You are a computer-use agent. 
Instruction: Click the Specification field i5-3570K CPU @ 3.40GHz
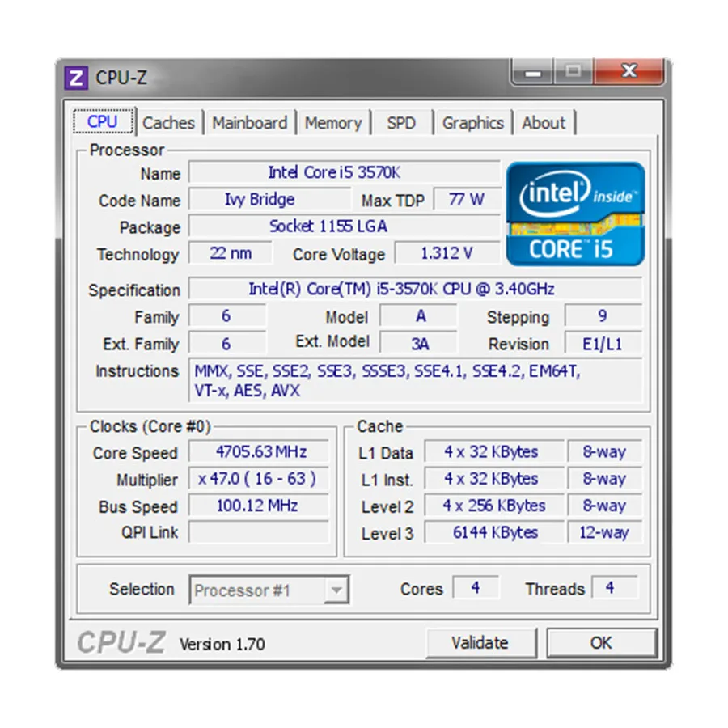click(415, 290)
